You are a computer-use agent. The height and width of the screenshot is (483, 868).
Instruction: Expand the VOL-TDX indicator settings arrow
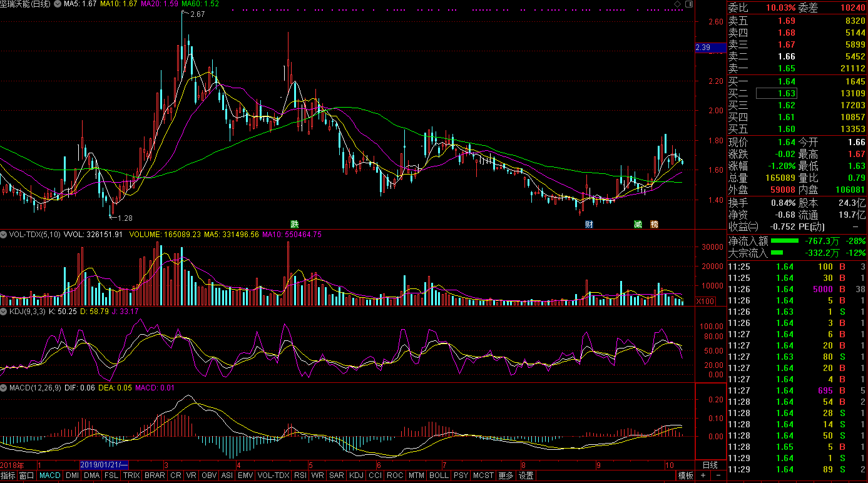point(4,235)
